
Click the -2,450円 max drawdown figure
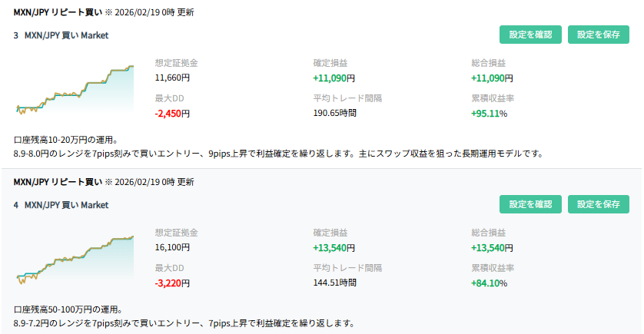(x=172, y=113)
